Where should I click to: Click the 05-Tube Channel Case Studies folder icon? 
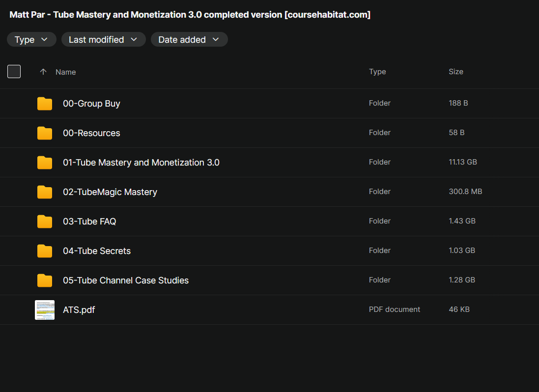tap(45, 280)
